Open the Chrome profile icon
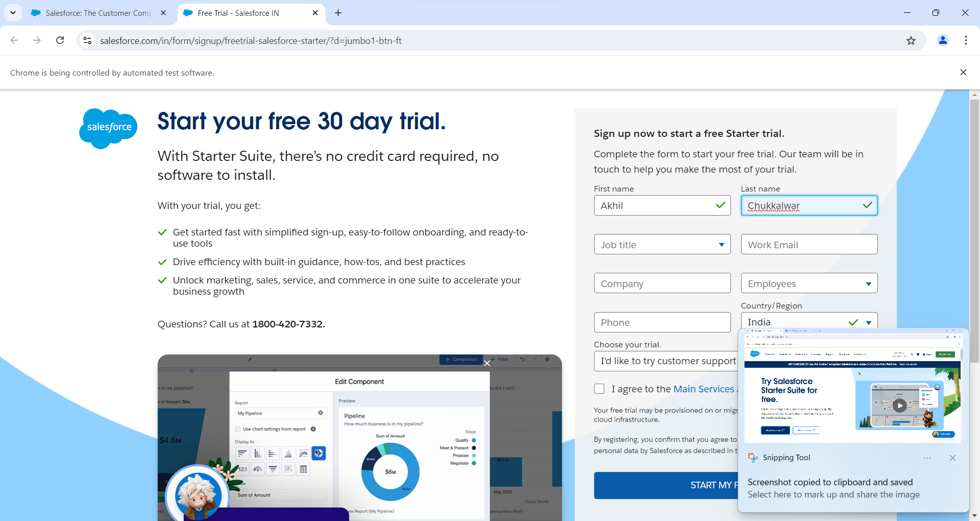 tap(943, 40)
